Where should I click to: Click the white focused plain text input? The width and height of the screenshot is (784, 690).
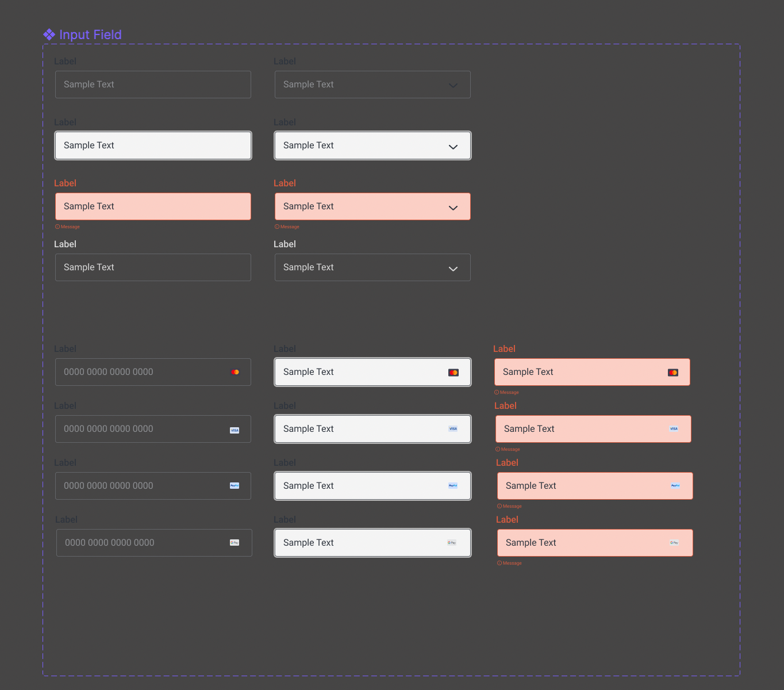pyautogui.click(x=153, y=145)
